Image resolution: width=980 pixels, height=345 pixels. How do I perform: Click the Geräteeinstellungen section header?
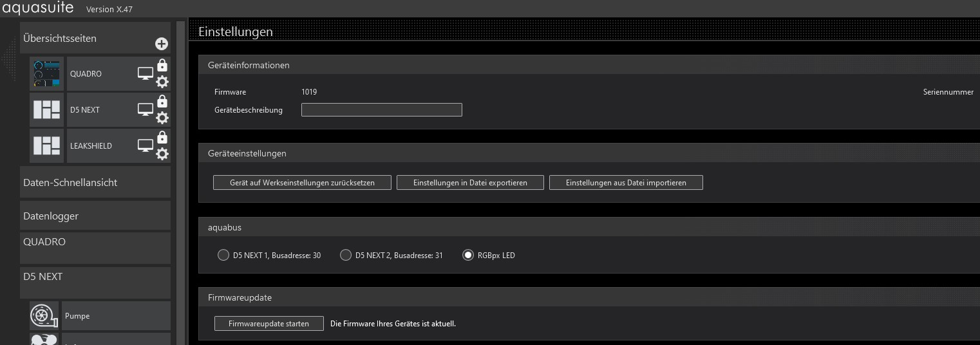pyautogui.click(x=589, y=153)
